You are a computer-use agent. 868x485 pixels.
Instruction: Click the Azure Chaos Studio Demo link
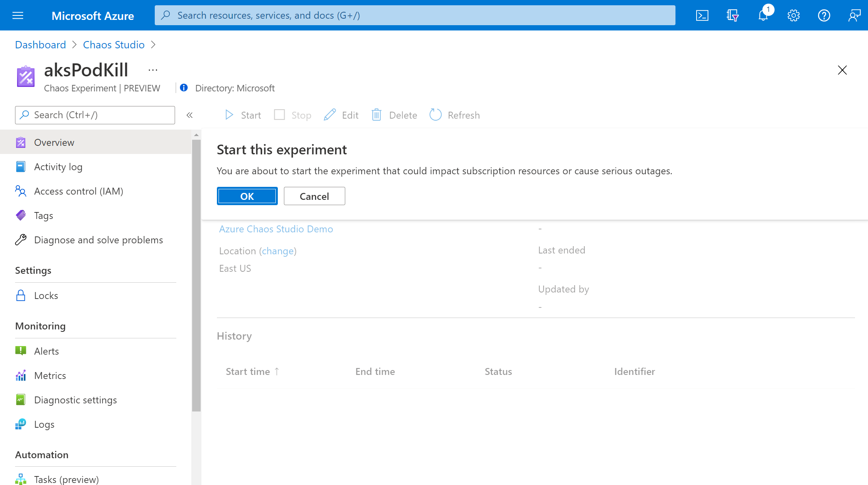pos(276,229)
